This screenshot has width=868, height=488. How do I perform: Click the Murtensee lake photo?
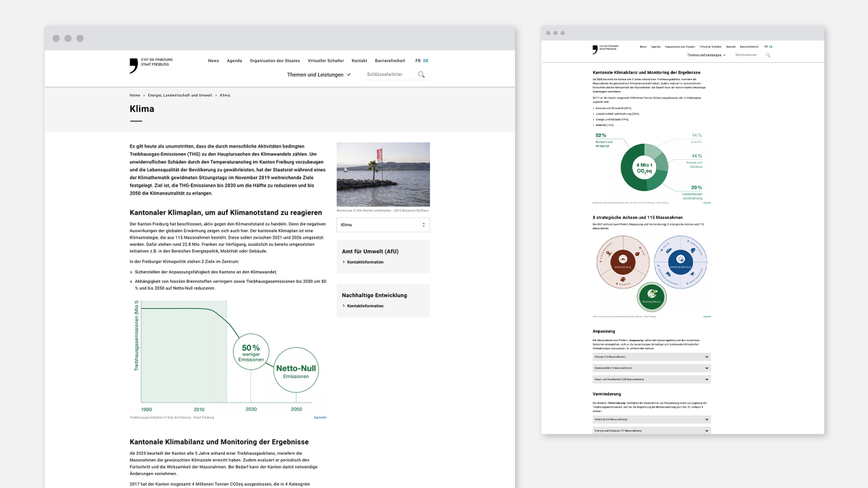coord(383,174)
